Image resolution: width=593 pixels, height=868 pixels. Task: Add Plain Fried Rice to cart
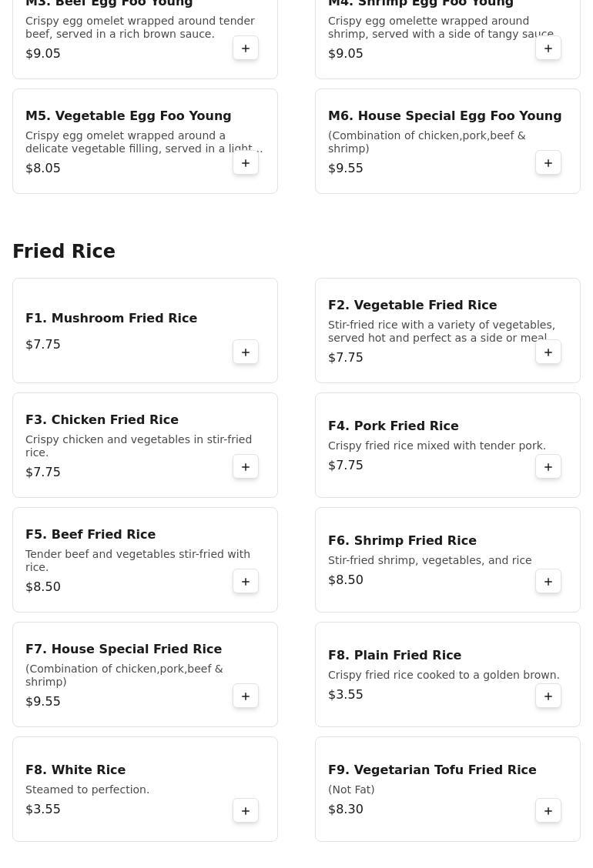548,696
